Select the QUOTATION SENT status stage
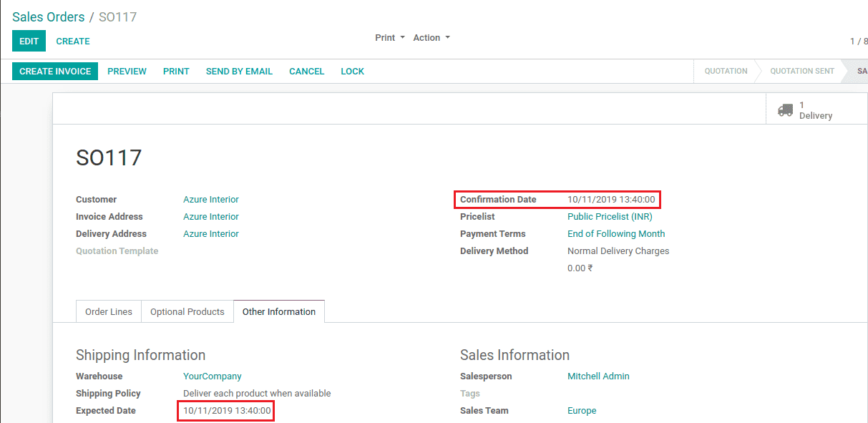 tap(802, 71)
